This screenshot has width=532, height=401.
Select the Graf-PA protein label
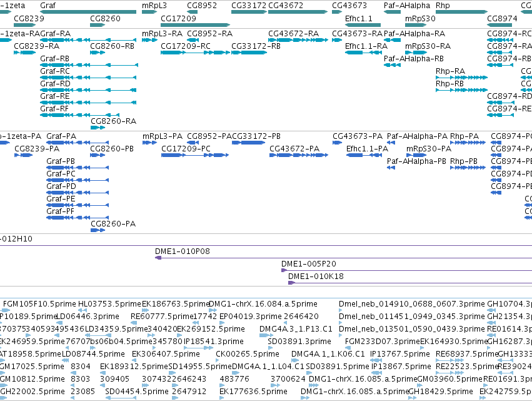(x=61, y=136)
